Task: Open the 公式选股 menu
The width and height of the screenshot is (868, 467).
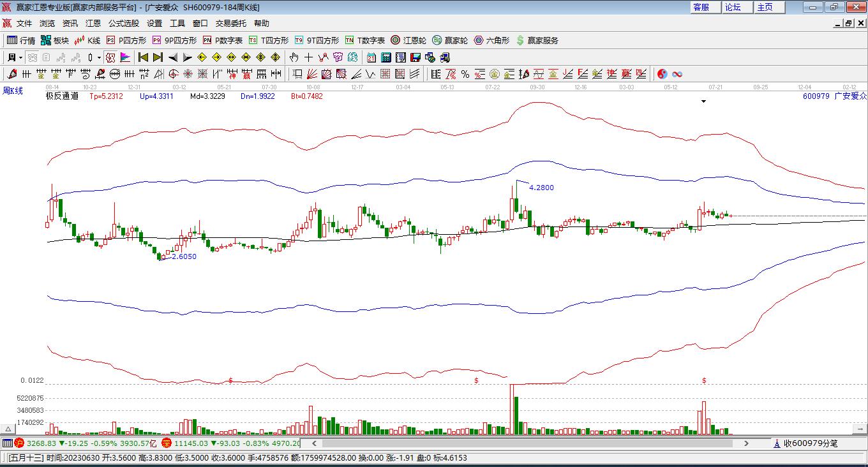Action: point(123,23)
